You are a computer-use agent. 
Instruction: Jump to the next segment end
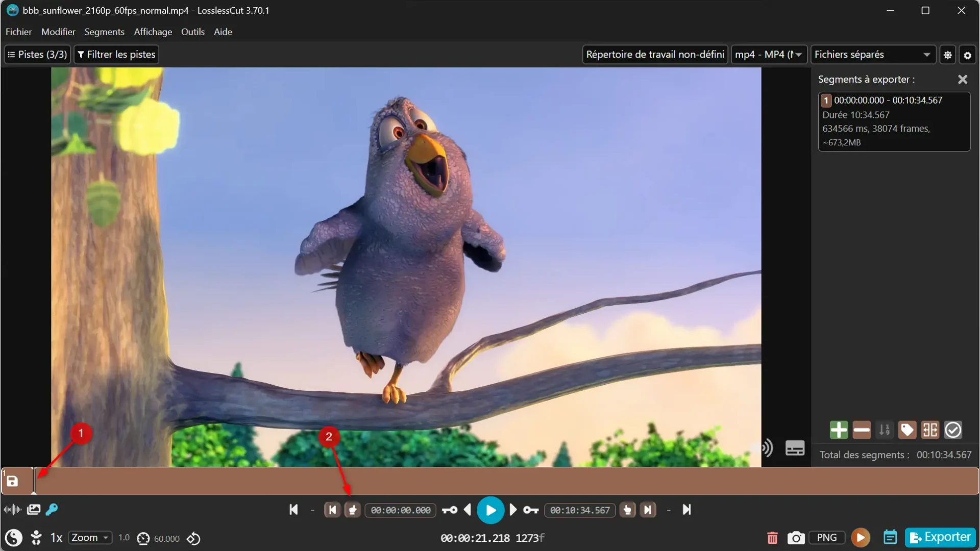[687, 510]
